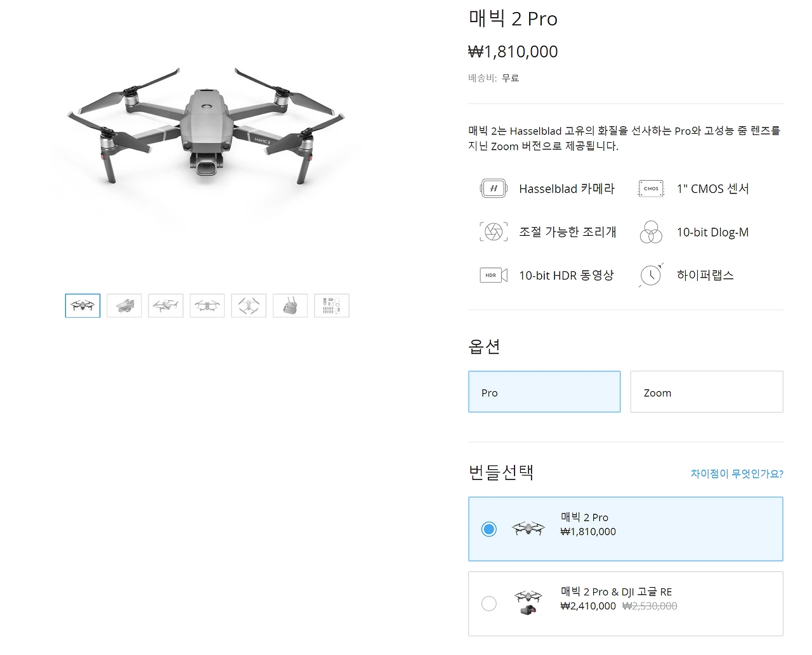Show the in-the-box accessories thumbnail
812x655 pixels.
pos(332,306)
